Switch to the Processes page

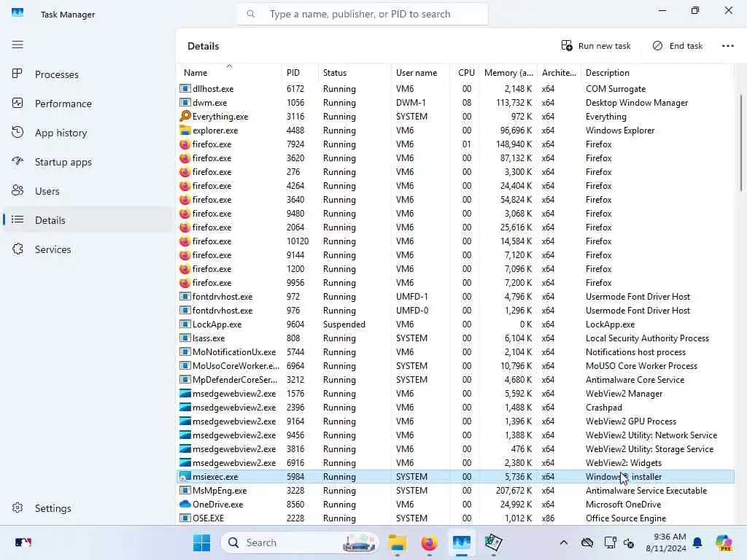tap(88, 74)
